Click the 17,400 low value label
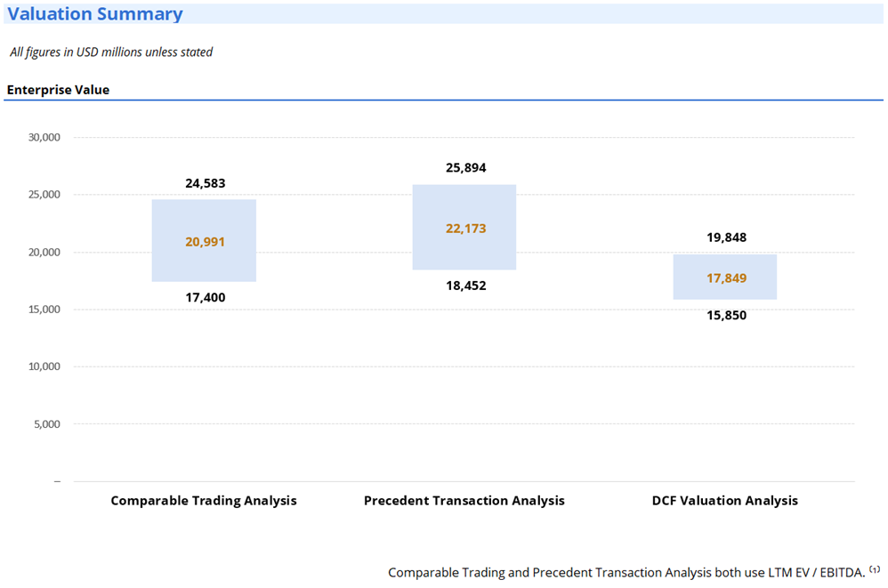The height and width of the screenshot is (588, 888). tap(206, 297)
